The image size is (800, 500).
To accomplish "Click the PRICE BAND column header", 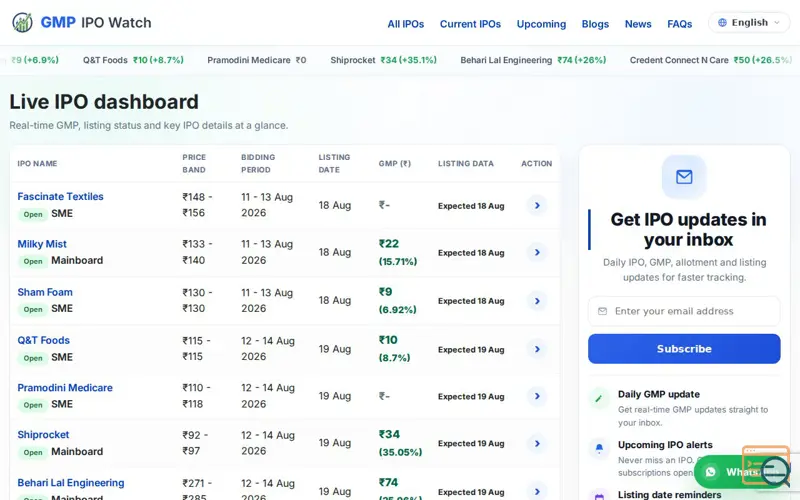I will (194, 164).
